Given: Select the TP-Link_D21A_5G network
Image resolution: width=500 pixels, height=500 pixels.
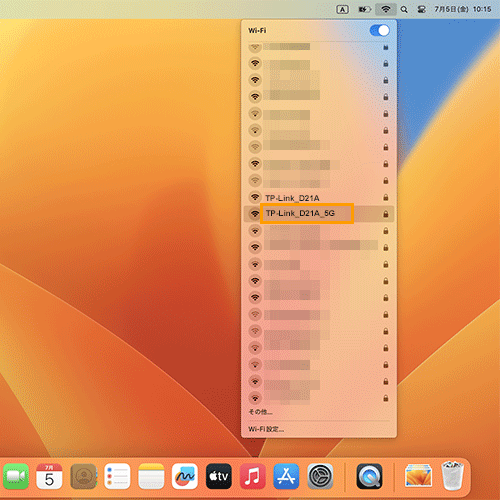Looking at the screenshot, I should [x=319, y=214].
